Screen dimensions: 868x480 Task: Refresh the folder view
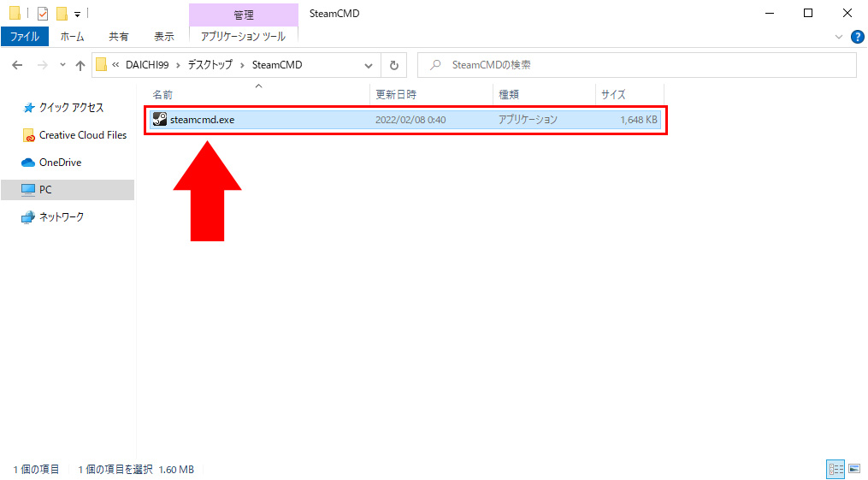tap(394, 65)
